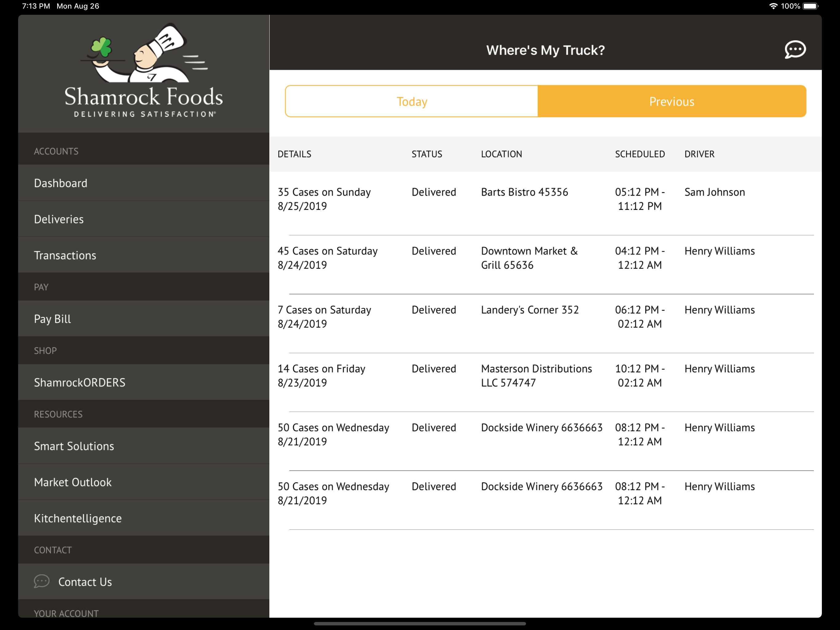The image size is (840, 630).
Task: Switch to the Today tab
Action: coord(412,102)
